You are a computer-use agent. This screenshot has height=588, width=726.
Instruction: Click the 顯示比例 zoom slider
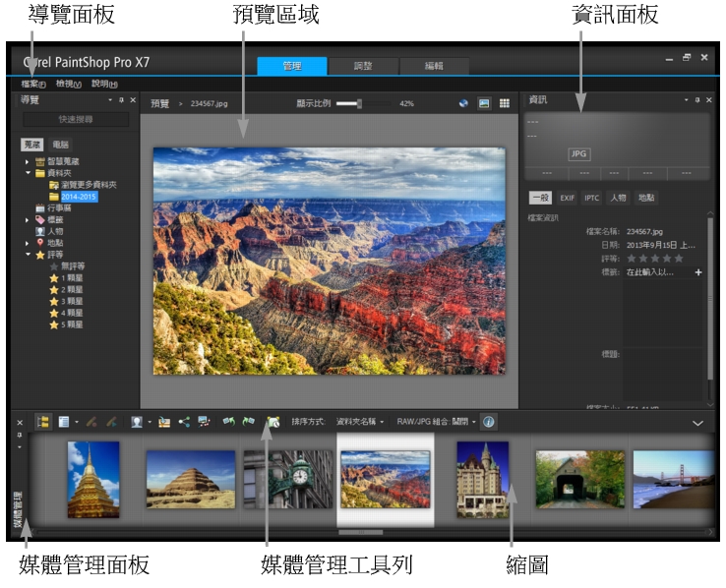[362, 102]
